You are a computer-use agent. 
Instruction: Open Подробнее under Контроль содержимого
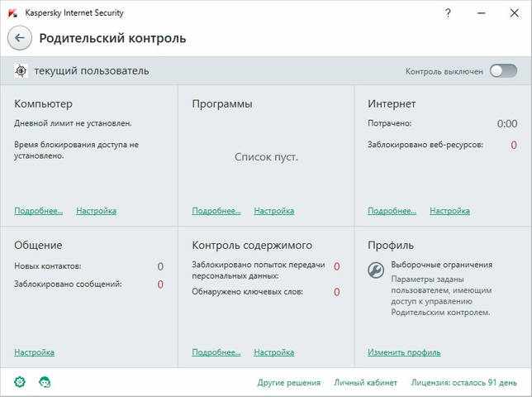216,352
